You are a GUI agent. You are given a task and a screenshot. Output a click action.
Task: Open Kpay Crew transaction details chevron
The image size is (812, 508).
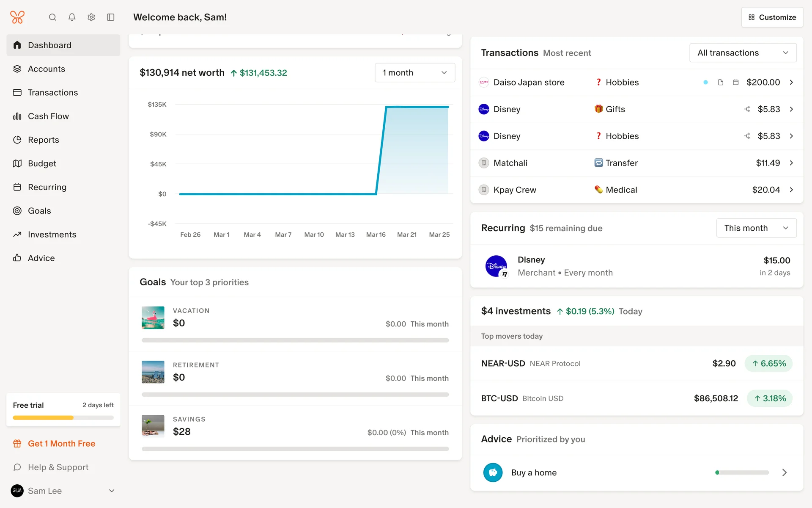point(791,190)
